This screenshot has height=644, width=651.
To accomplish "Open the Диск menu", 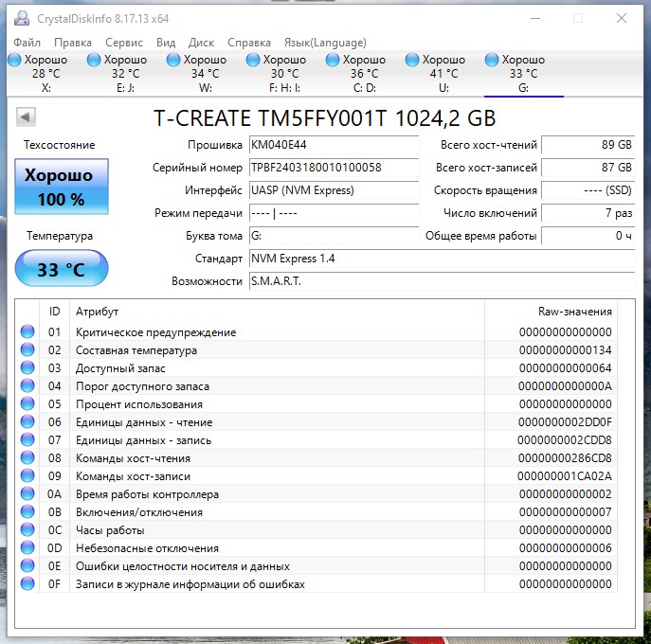I will (x=201, y=43).
